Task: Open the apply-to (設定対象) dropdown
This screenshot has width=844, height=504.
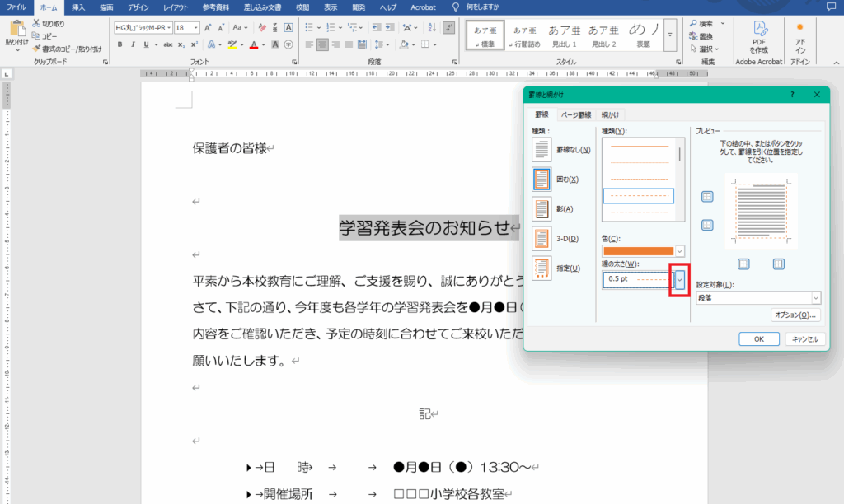Action: click(816, 297)
